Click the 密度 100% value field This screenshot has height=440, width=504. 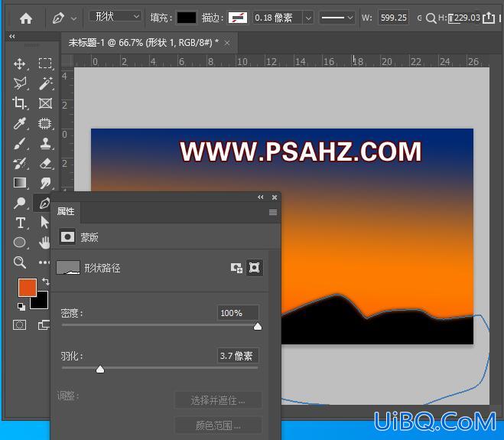coord(238,313)
